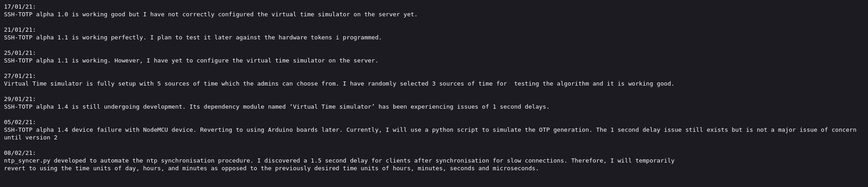Click the date header 08/02/21

19,153
